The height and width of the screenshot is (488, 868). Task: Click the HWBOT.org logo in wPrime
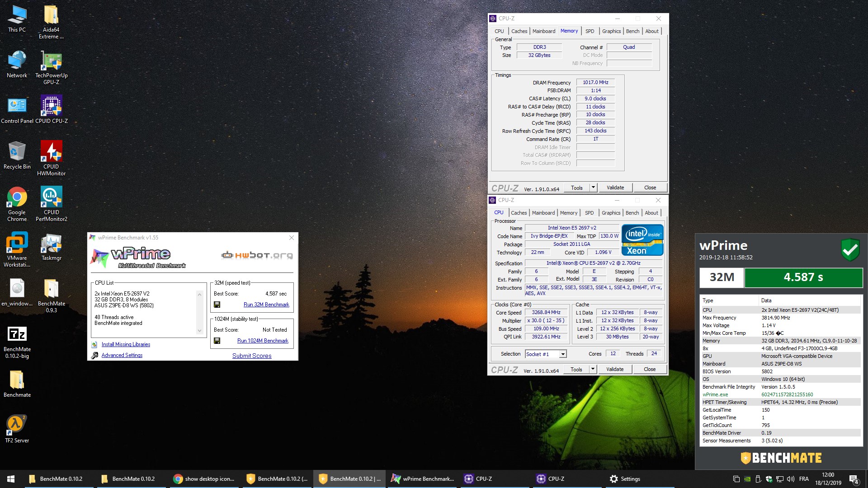click(x=257, y=255)
